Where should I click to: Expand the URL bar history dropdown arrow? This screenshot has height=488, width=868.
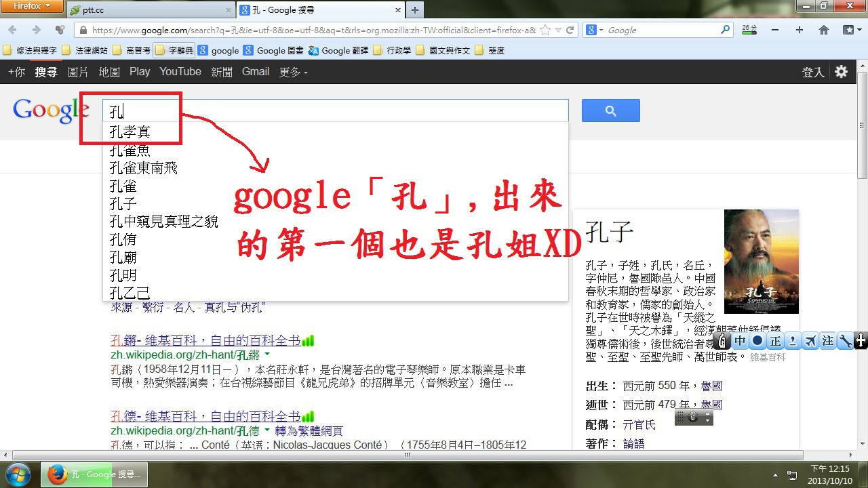tap(558, 30)
